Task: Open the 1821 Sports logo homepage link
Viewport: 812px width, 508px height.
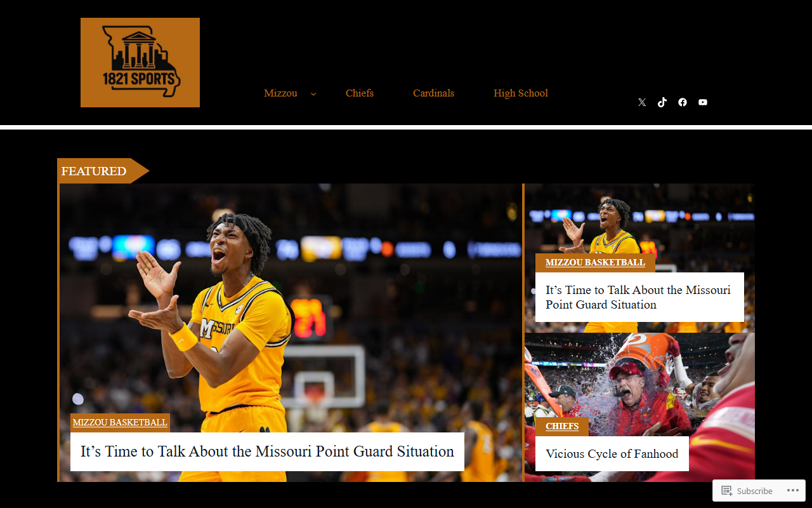Action: [140, 62]
